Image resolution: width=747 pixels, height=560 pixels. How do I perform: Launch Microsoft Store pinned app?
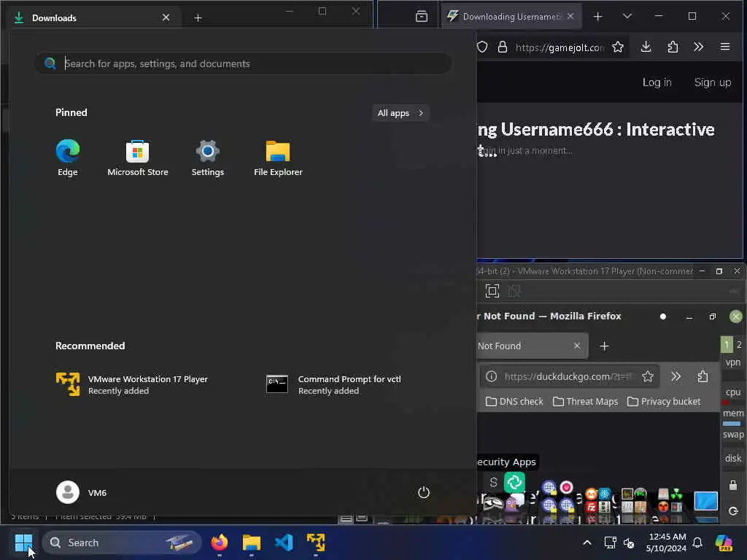[x=138, y=158]
